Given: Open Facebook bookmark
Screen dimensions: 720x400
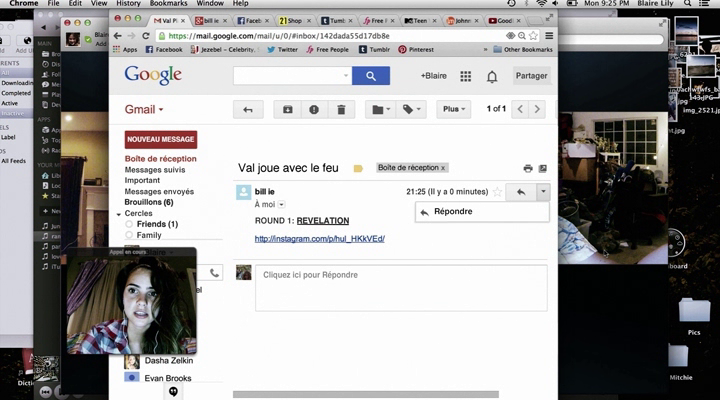Looking at the screenshot, I should click(164, 50).
